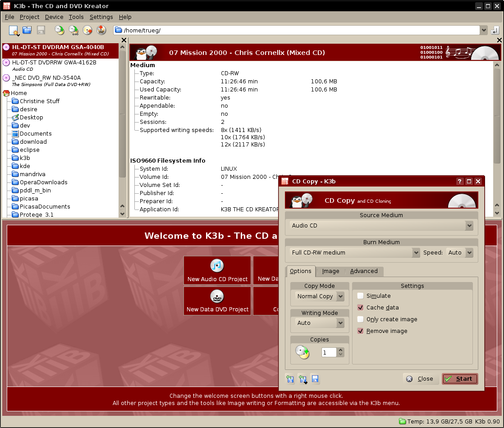This screenshot has height=428, width=504.
Task: Click the Format DVD toolbar icon
Action: [101, 30]
